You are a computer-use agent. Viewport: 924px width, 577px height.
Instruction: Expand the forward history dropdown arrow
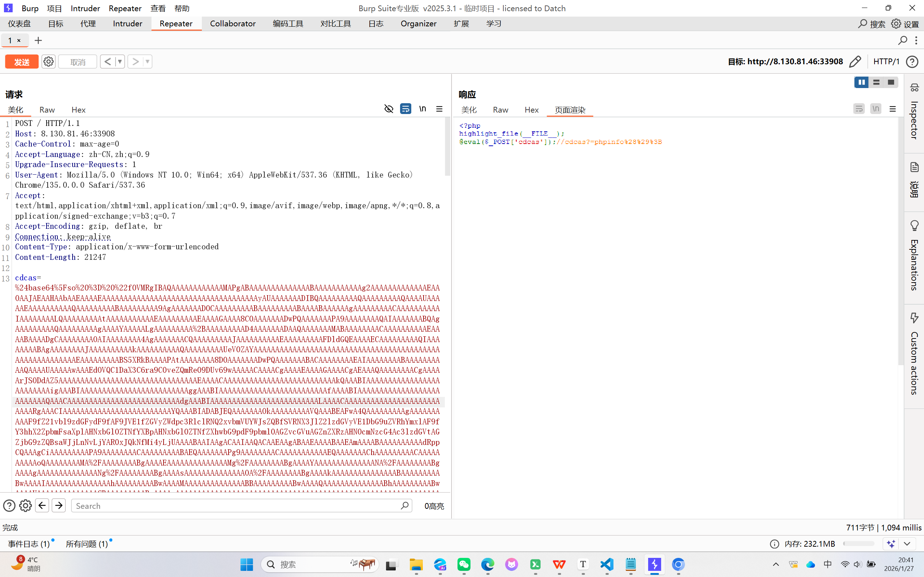pos(147,61)
